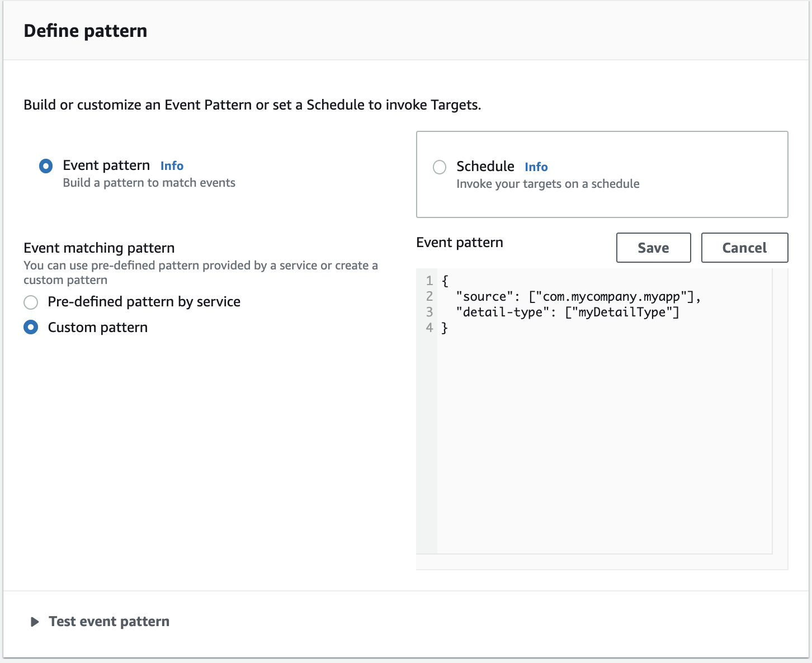812x663 pixels.
Task: Click line number 4 in the code editor
Action: pos(429,328)
